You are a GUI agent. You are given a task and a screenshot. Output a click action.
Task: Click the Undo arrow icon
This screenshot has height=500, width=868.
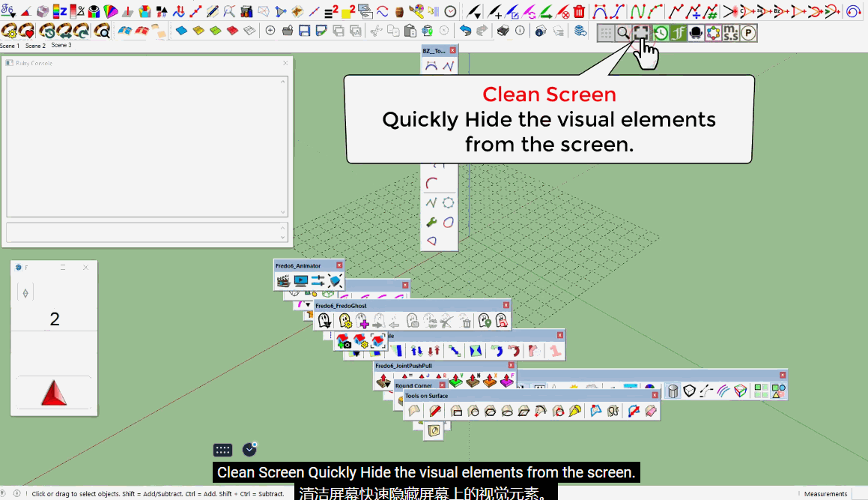click(x=465, y=31)
